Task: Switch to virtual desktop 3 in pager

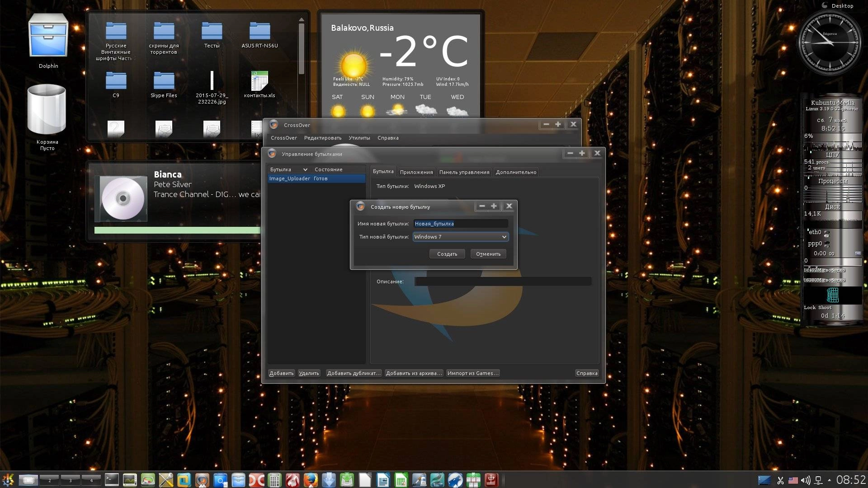Action: pyautogui.click(x=70, y=480)
